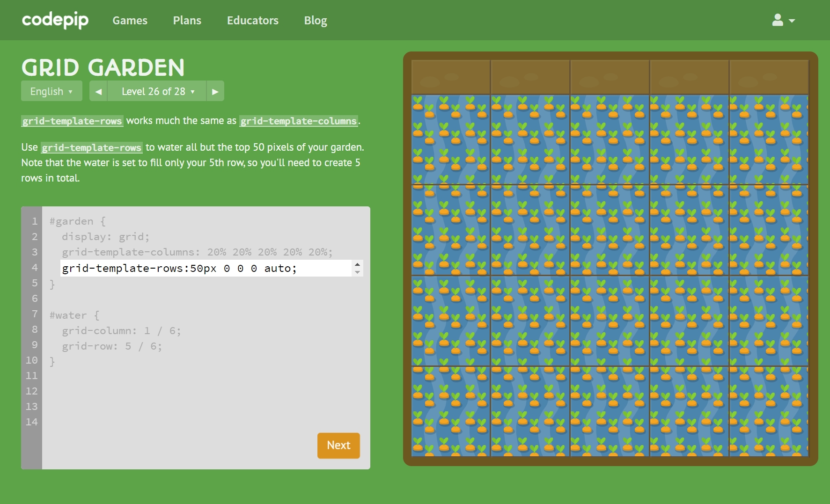830x504 pixels.
Task: Click the codepip logo
Action: coord(55,20)
